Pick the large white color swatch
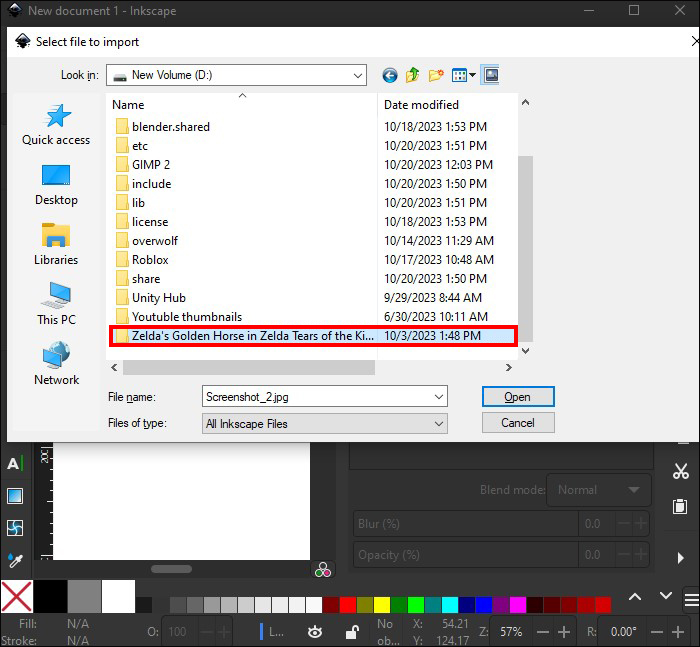The height and width of the screenshot is (647, 700). click(x=118, y=597)
